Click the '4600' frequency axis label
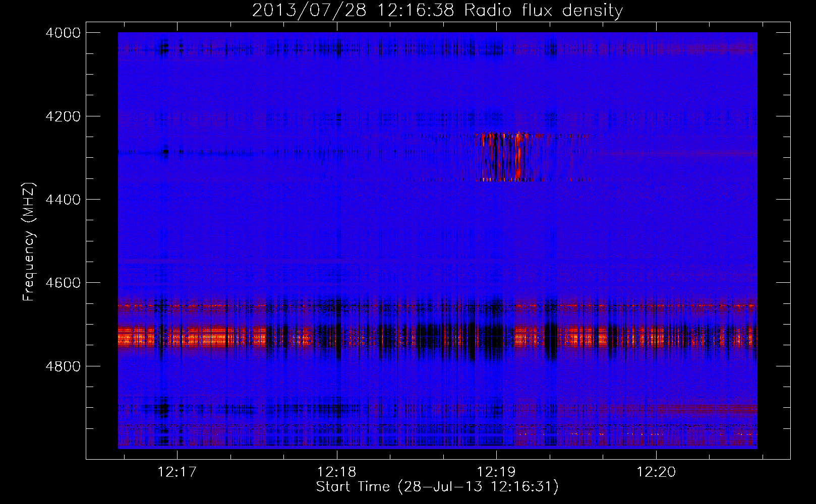Image resolution: width=816 pixels, height=504 pixels. (x=63, y=283)
